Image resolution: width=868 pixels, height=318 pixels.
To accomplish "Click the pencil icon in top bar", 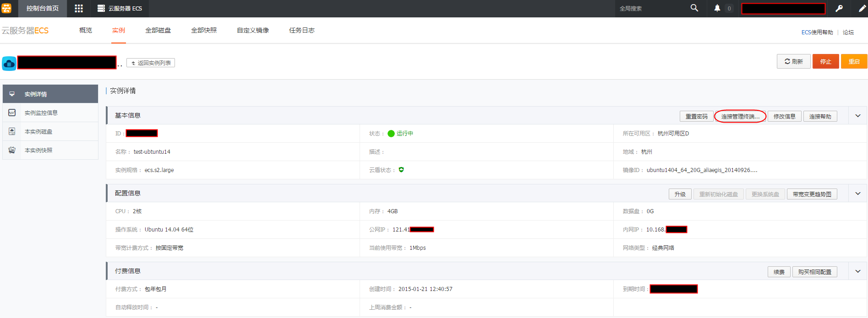I will [x=862, y=8].
